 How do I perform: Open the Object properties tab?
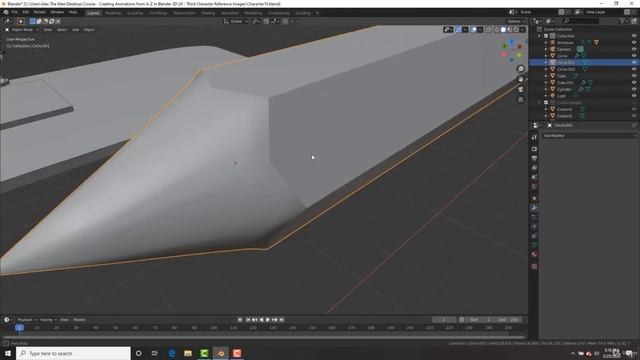[x=534, y=198]
